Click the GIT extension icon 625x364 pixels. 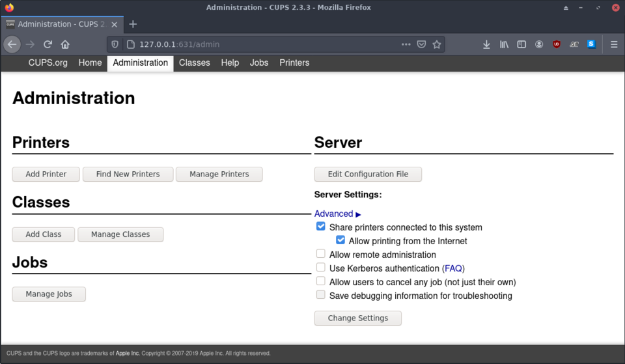[x=574, y=44]
